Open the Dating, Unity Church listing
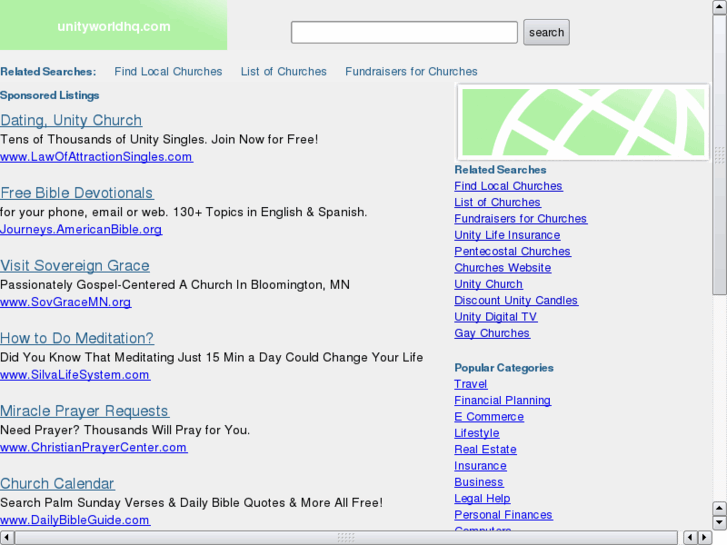The height and width of the screenshot is (545, 727). click(x=71, y=120)
